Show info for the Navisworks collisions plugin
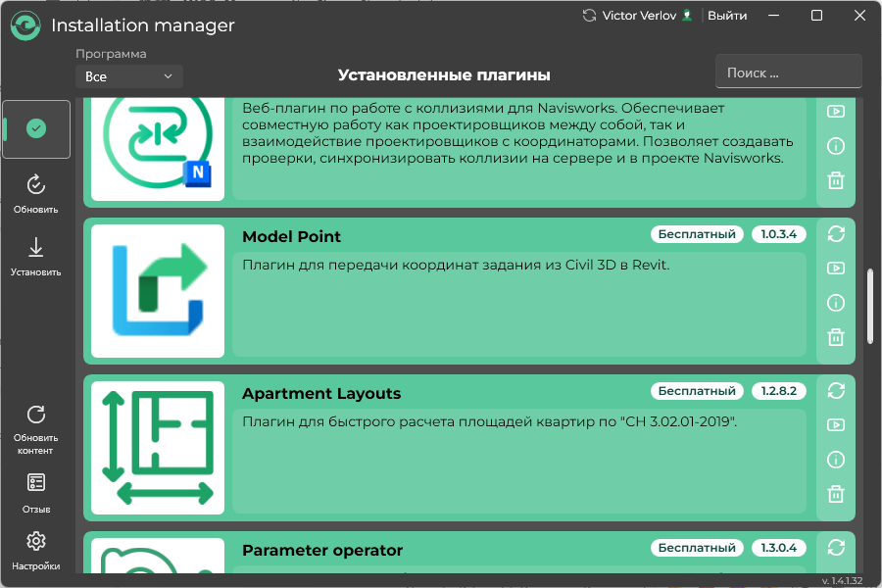The height and width of the screenshot is (588, 882). pyautogui.click(x=836, y=146)
